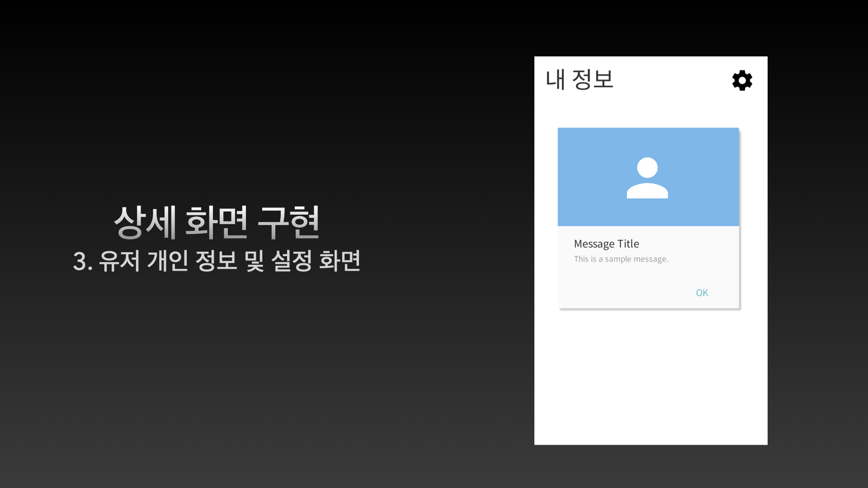The image size is (868, 488).
Task: Click the word 구현 in the heading
Action: 288,222
